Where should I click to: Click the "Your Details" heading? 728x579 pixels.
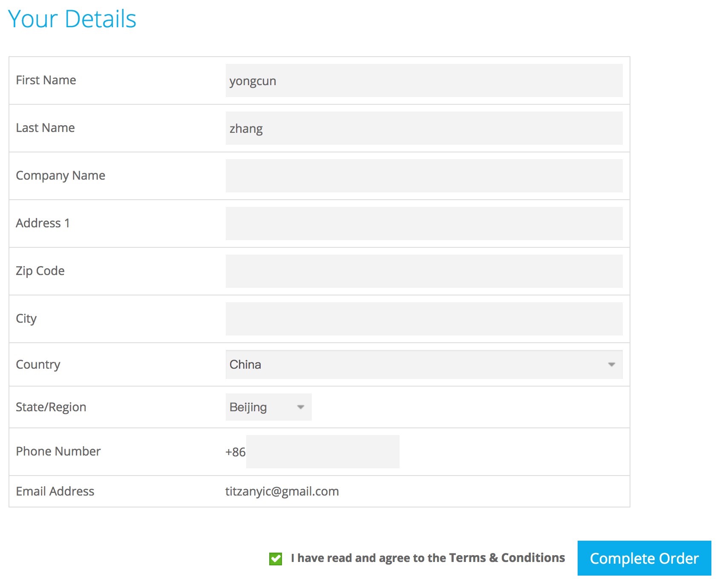click(72, 19)
